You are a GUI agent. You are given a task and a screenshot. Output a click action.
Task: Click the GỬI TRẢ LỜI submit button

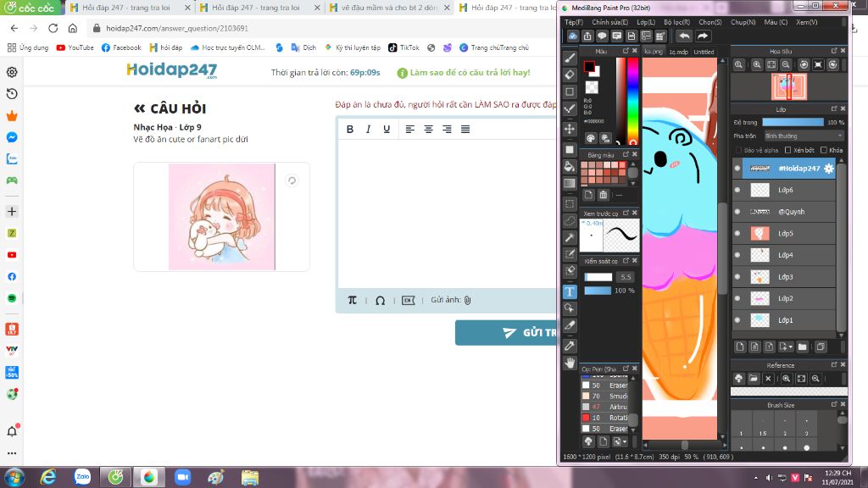pyautogui.click(x=507, y=332)
